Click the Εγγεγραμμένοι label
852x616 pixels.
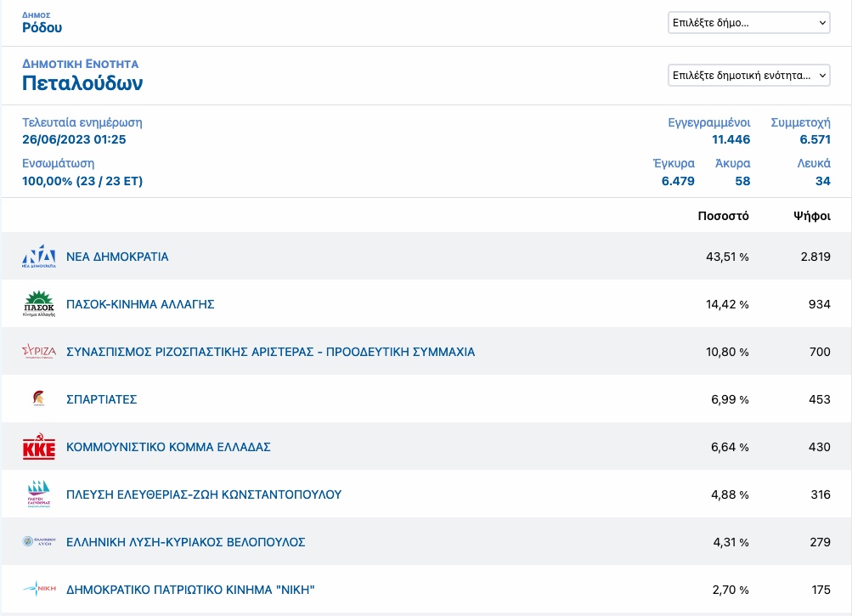(709, 123)
